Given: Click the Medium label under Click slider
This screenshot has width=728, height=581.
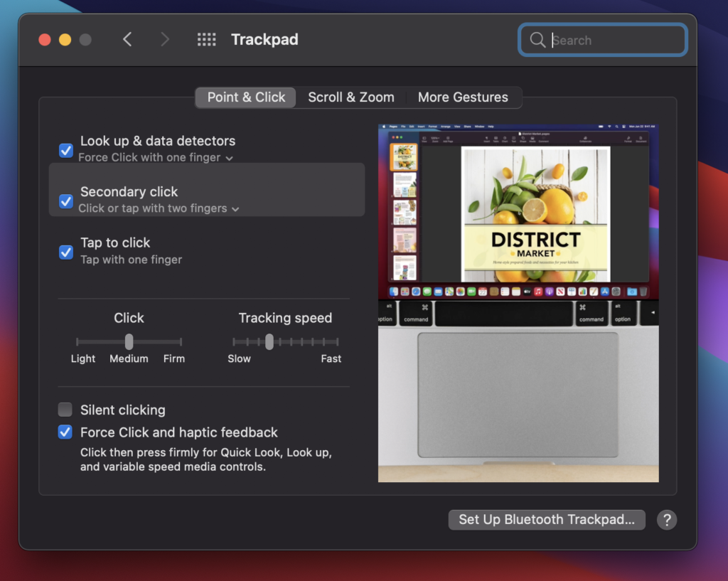Looking at the screenshot, I should [129, 358].
